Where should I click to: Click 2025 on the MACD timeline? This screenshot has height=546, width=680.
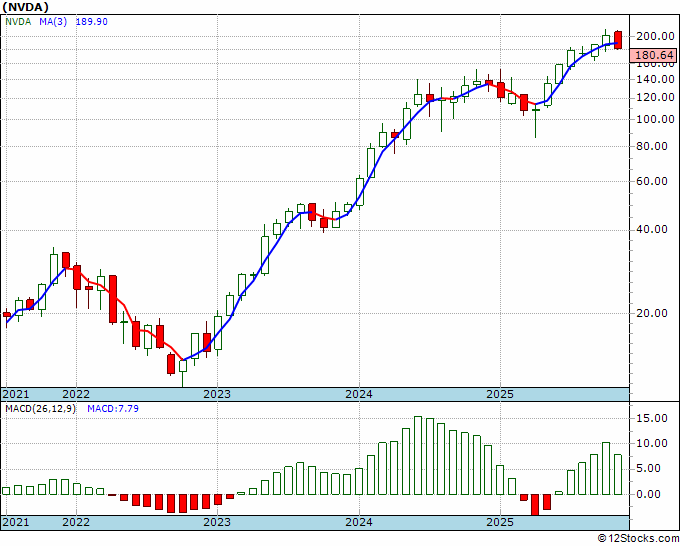pyautogui.click(x=500, y=522)
